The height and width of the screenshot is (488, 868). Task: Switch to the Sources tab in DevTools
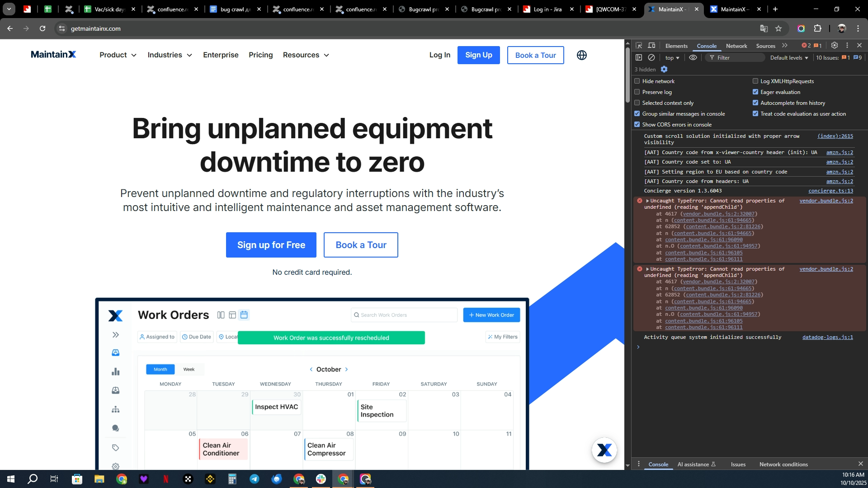click(766, 46)
